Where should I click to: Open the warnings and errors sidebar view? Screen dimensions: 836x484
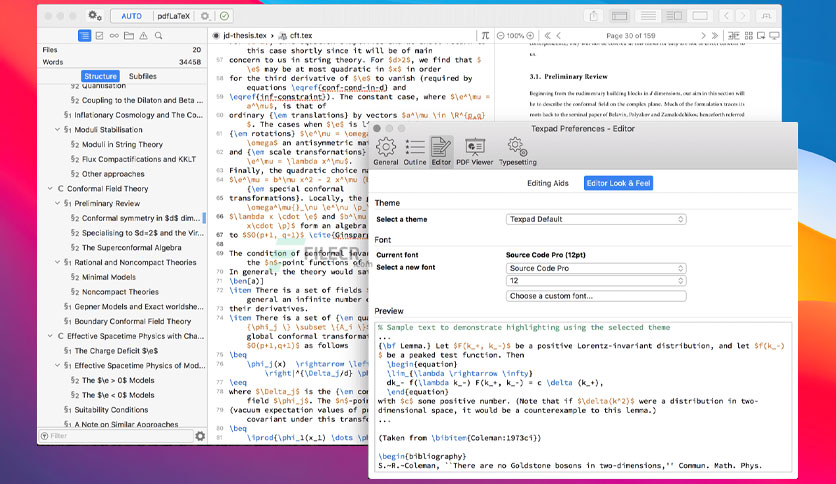coord(143,36)
